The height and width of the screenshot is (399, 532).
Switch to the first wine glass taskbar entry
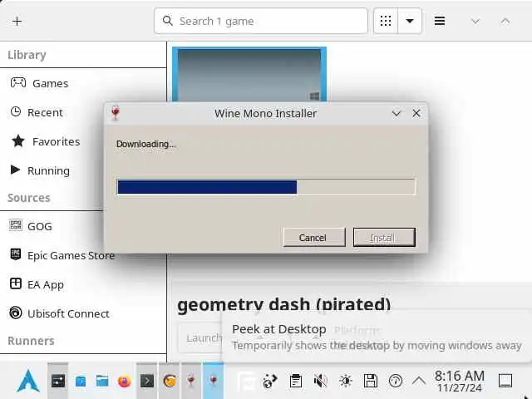(191, 381)
